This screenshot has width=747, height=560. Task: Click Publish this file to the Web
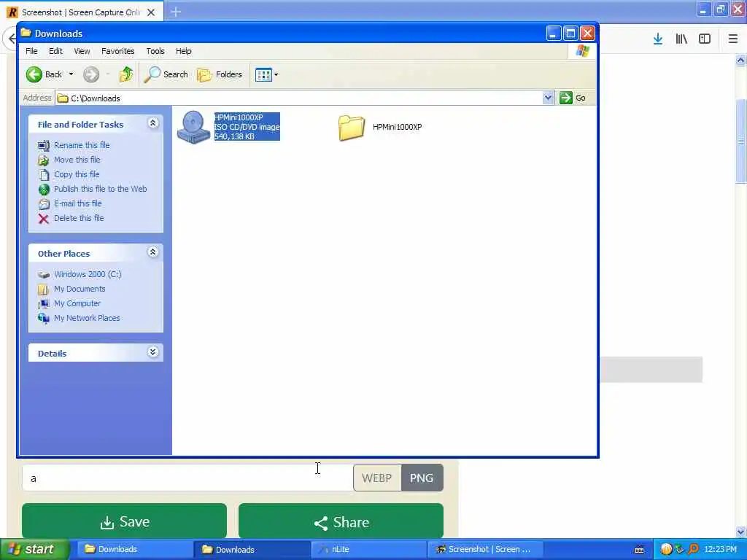point(101,189)
